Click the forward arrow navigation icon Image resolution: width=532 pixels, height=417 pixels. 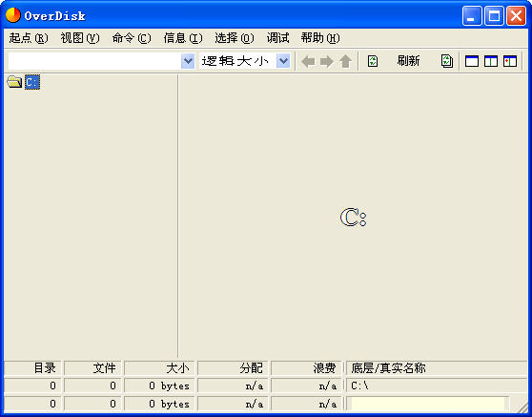pyautogui.click(x=327, y=61)
